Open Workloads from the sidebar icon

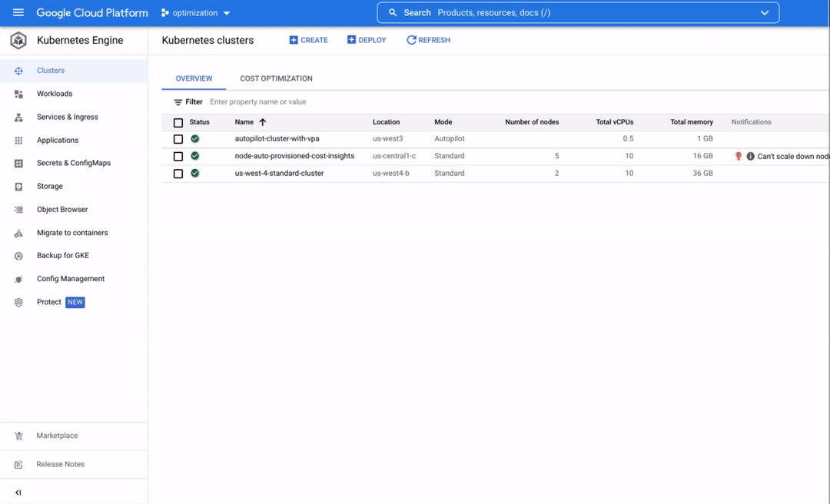click(x=18, y=94)
